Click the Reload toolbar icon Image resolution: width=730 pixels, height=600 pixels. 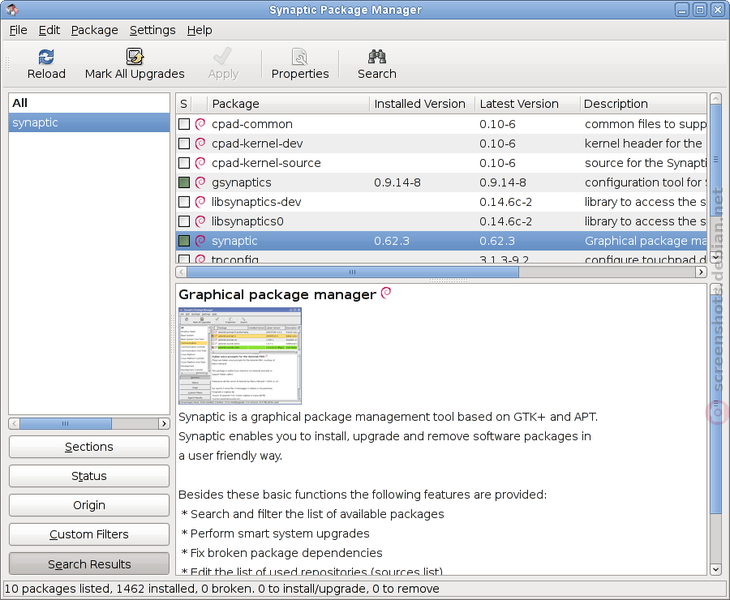click(46, 57)
